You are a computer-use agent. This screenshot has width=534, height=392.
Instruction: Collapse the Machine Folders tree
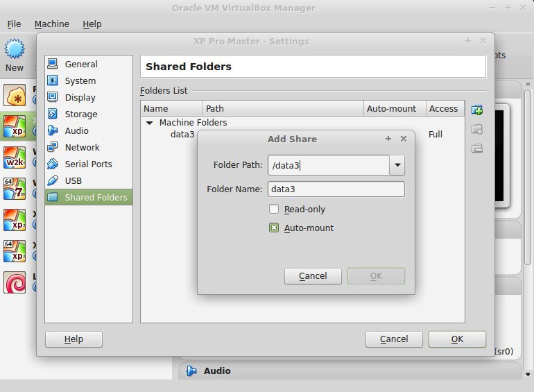point(149,123)
